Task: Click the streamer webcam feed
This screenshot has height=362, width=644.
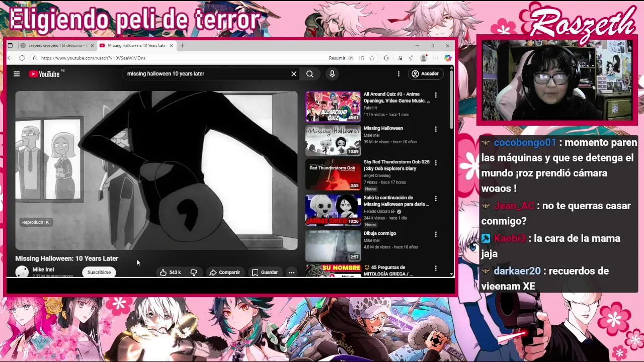Action: 557,80
